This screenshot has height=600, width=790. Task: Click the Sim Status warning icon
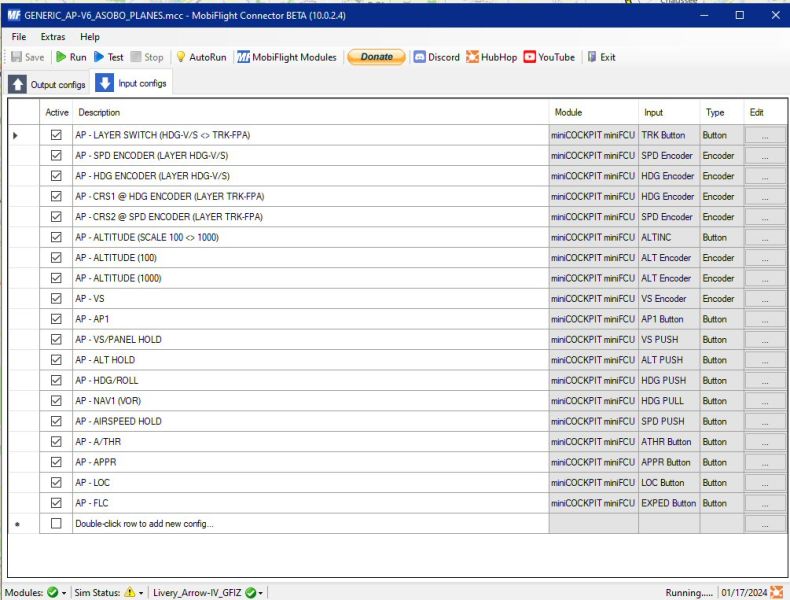(130, 592)
